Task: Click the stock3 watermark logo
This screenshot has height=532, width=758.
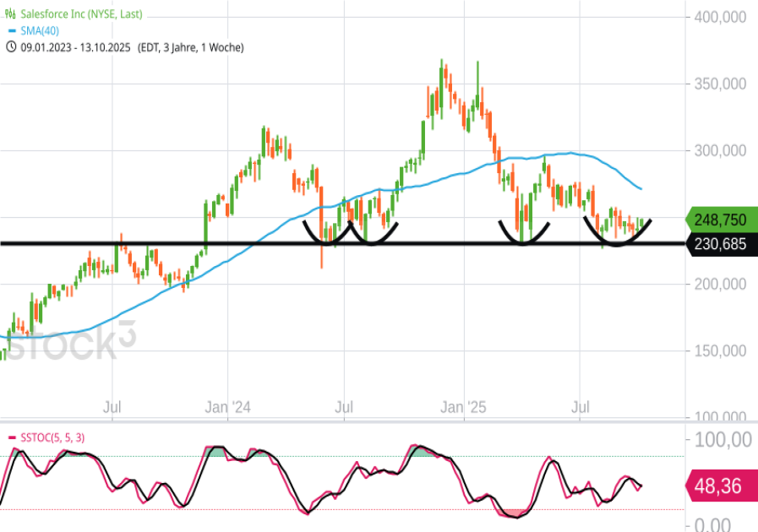Action: pyautogui.click(x=63, y=344)
